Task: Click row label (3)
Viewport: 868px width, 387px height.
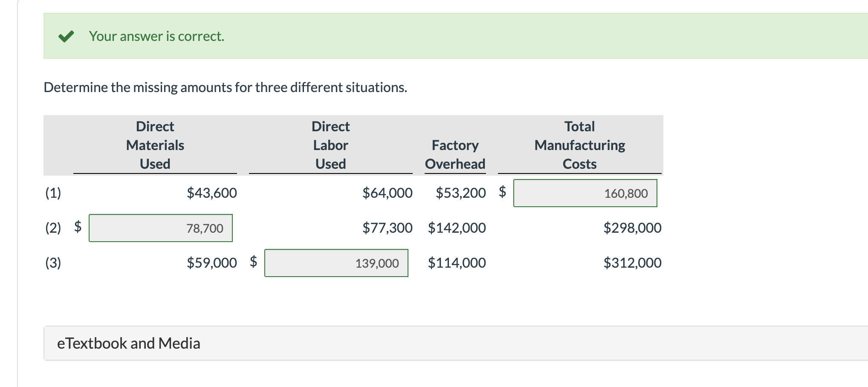Action: (x=53, y=263)
